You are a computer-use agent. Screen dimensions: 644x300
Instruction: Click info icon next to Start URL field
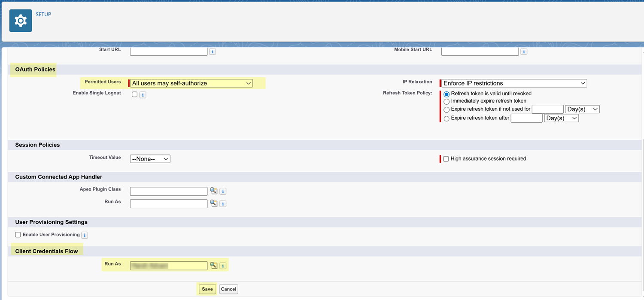(212, 52)
